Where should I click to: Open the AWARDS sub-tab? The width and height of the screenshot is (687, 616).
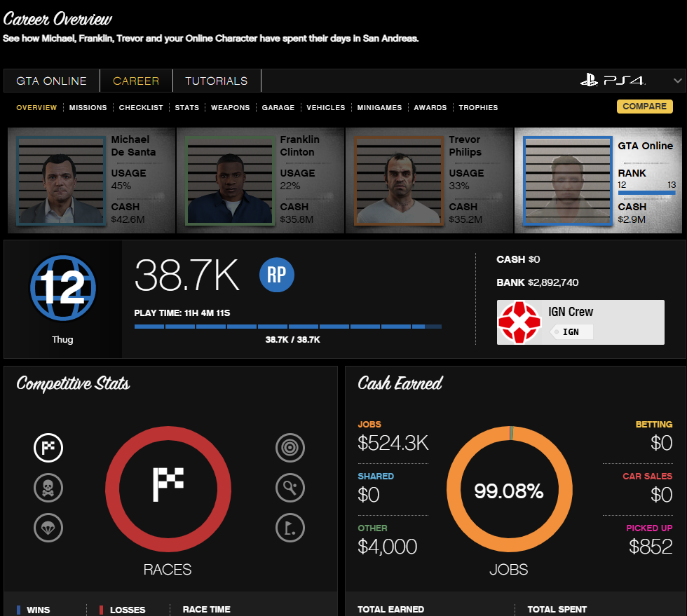(430, 107)
